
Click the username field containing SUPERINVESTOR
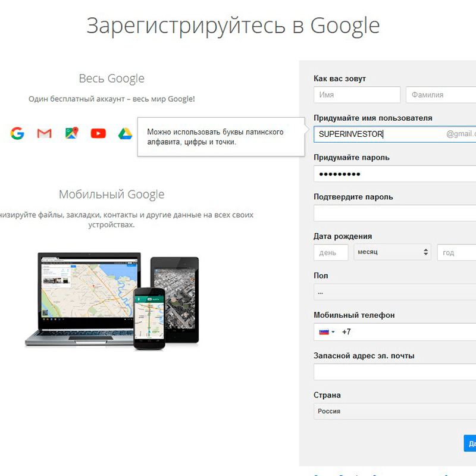pos(381,134)
